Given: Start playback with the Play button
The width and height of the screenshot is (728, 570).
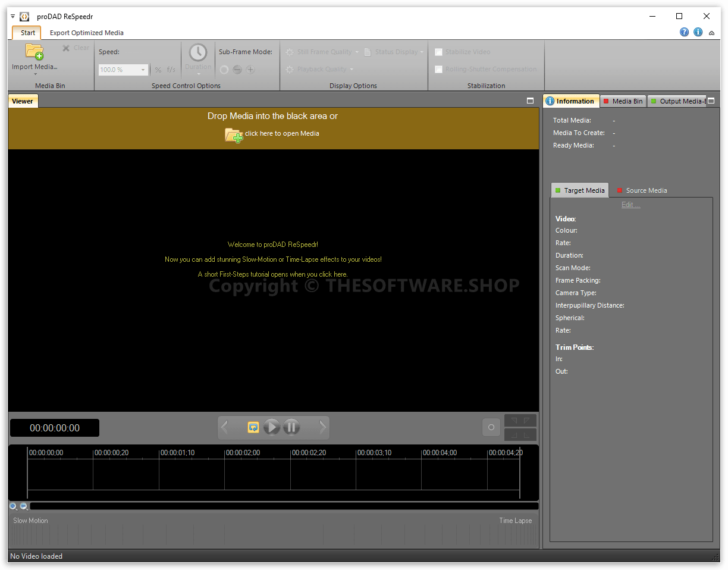Looking at the screenshot, I should (x=272, y=427).
